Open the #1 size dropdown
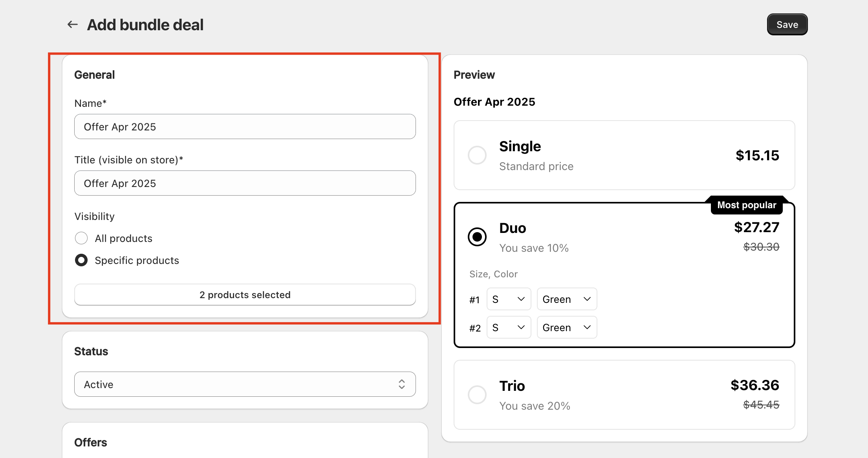 coord(509,299)
